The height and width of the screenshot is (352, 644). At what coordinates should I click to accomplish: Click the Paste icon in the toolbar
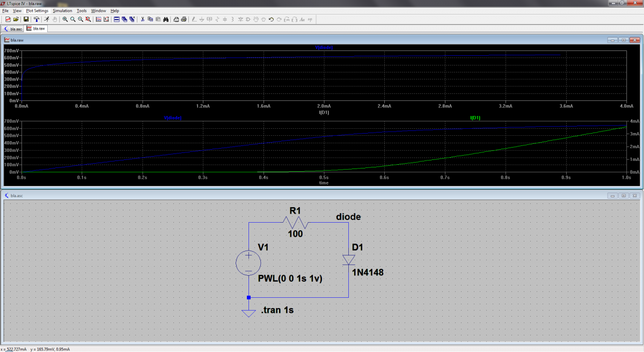pyautogui.click(x=158, y=19)
